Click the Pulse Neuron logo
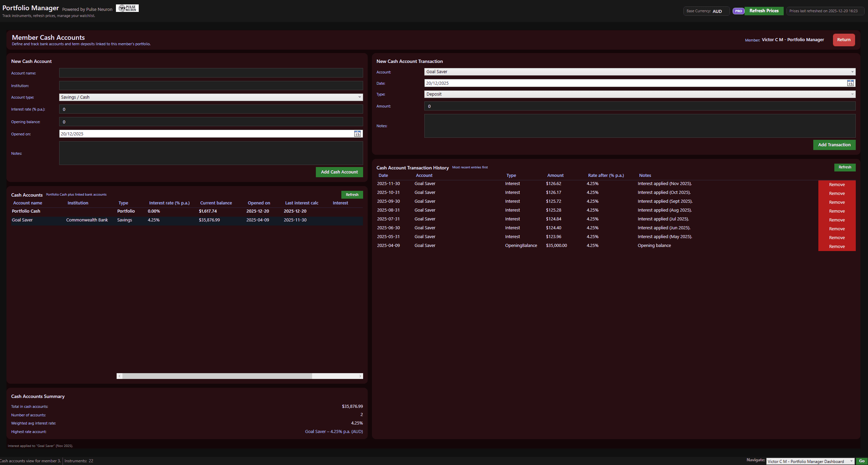Image resolution: width=868 pixels, height=465 pixels. (x=127, y=8)
